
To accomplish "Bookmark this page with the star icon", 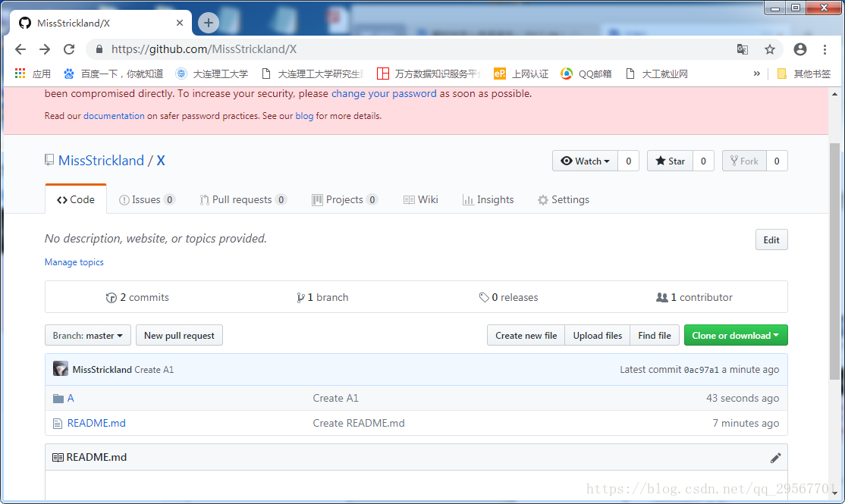I will (770, 49).
